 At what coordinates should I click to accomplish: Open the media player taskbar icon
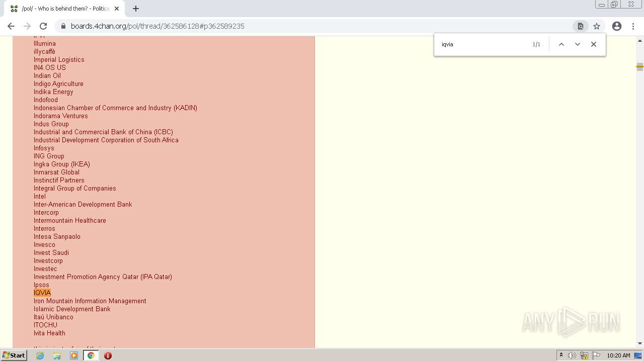point(74,355)
